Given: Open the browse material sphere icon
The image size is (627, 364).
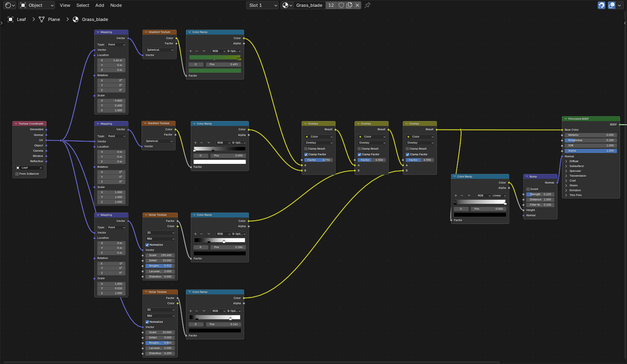Looking at the screenshot, I should [286, 5].
